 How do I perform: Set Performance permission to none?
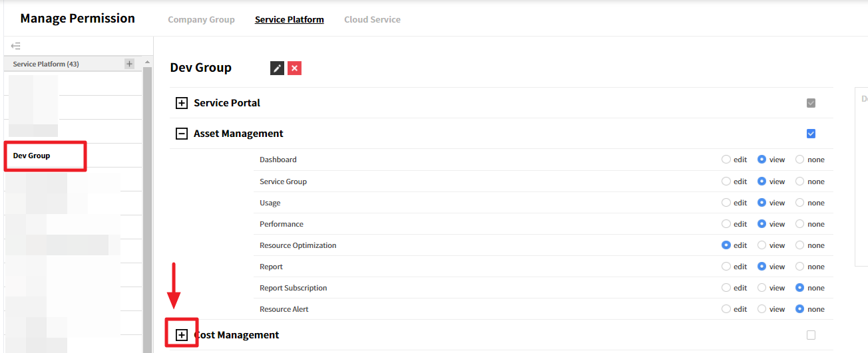(x=800, y=224)
